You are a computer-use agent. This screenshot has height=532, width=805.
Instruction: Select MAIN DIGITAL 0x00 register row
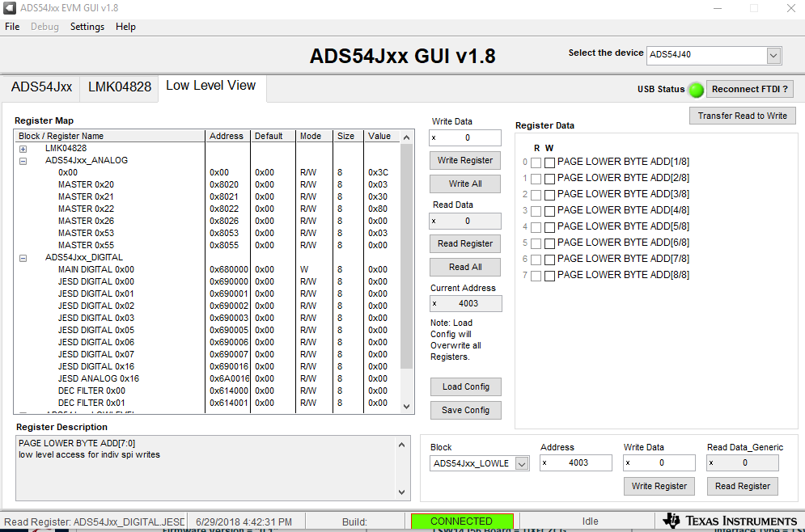click(207, 270)
